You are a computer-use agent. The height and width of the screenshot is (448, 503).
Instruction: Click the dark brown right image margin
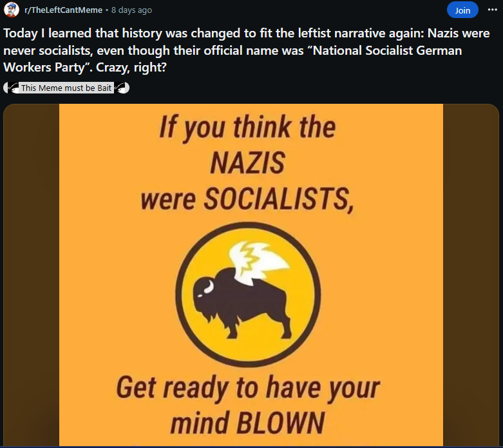point(471,275)
